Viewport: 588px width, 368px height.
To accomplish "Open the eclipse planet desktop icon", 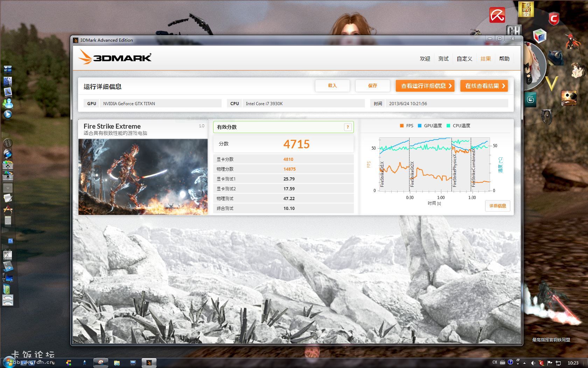I will click(569, 98).
